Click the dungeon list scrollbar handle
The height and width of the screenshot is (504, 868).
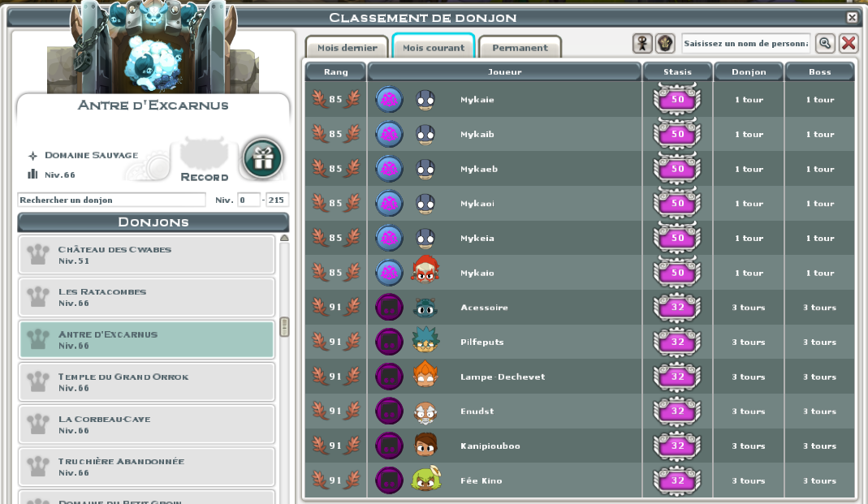pos(284,326)
